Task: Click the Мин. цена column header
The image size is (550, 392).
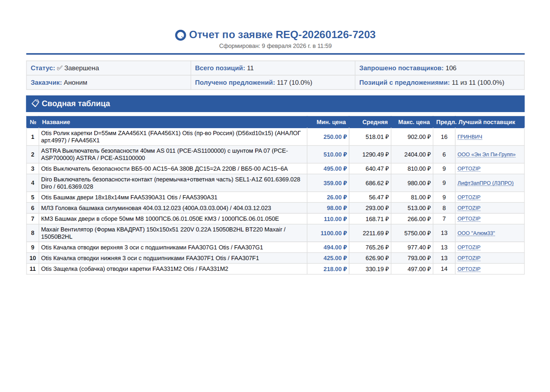Action: pyautogui.click(x=331, y=122)
